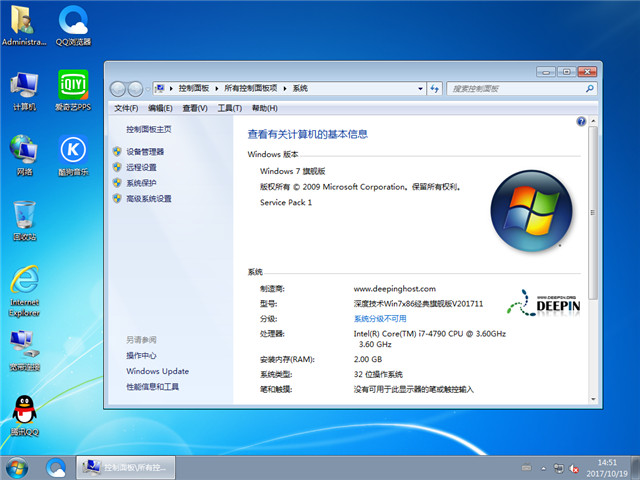Click the search magnifier icon
This screenshot has width=640, height=480.
[589, 89]
